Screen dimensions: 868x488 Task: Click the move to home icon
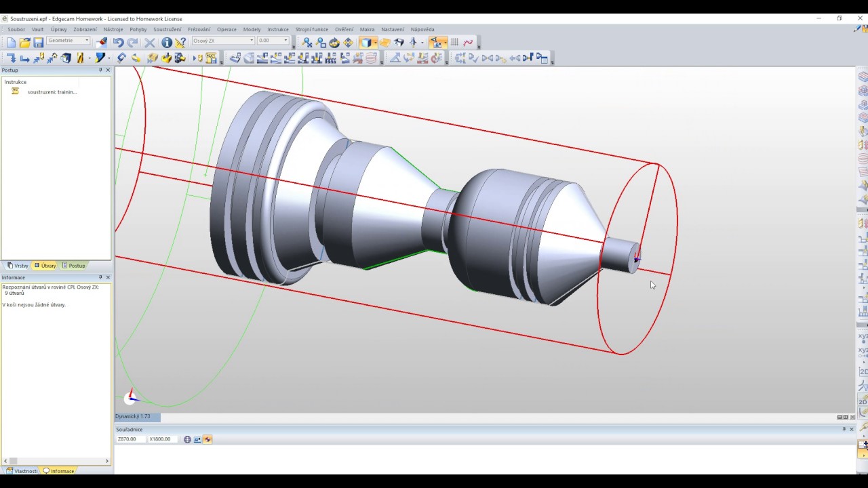[52, 58]
